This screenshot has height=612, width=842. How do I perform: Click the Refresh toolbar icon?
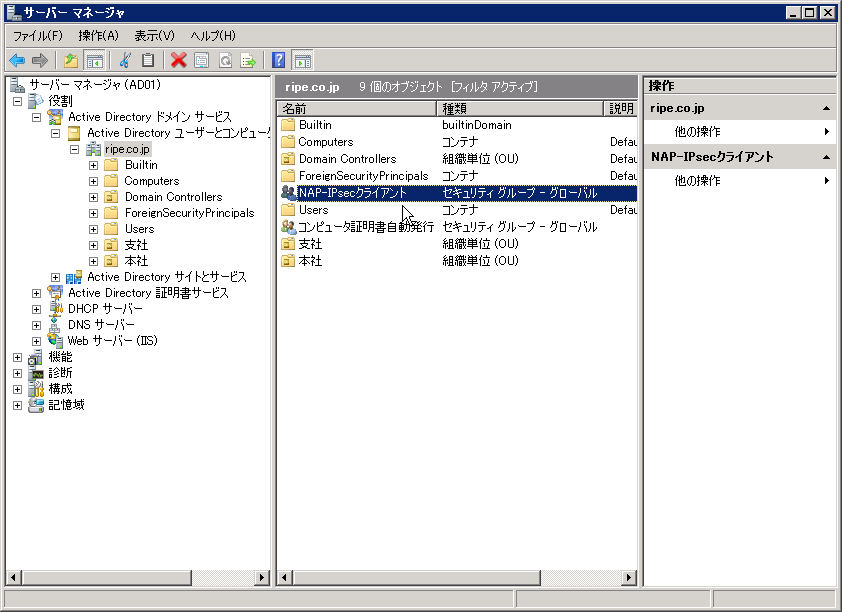[x=226, y=61]
